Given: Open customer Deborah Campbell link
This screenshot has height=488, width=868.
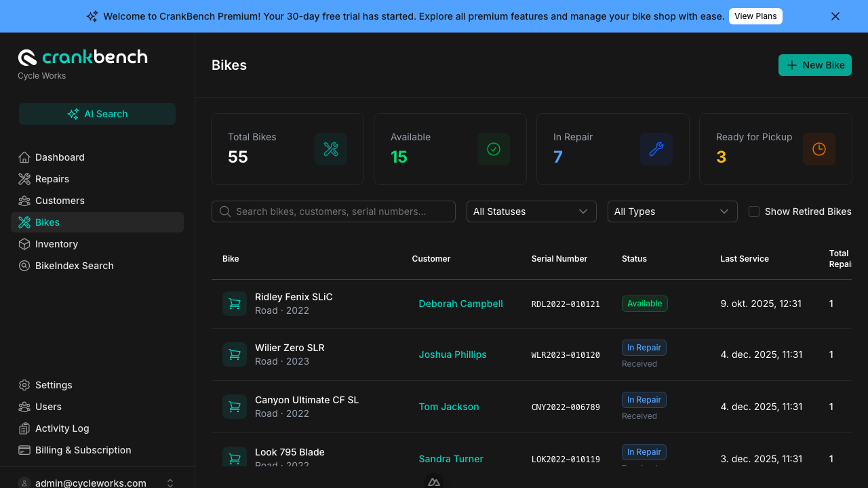Looking at the screenshot, I should [x=460, y=304].
